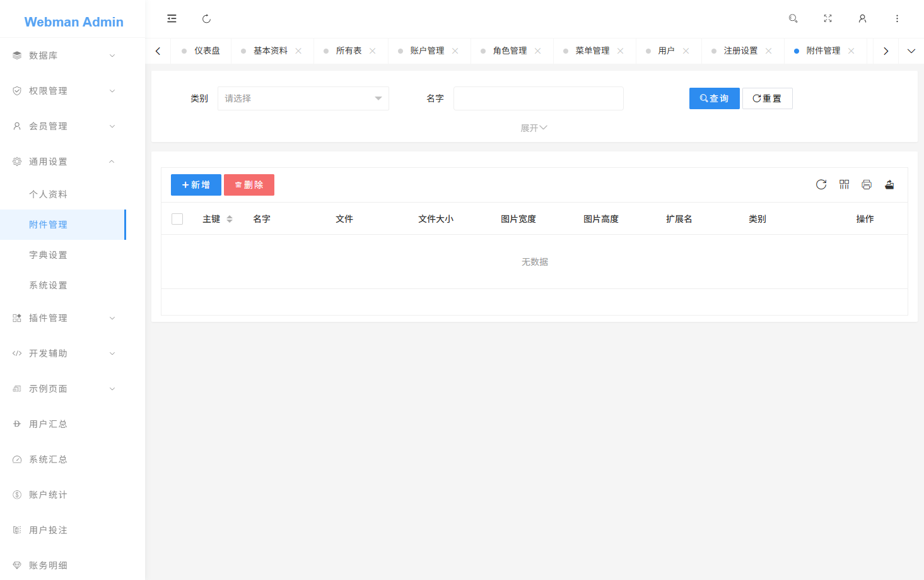Open the column filter grid icon
The height and width of the screenshot is (580, 924).
point(844,184)
